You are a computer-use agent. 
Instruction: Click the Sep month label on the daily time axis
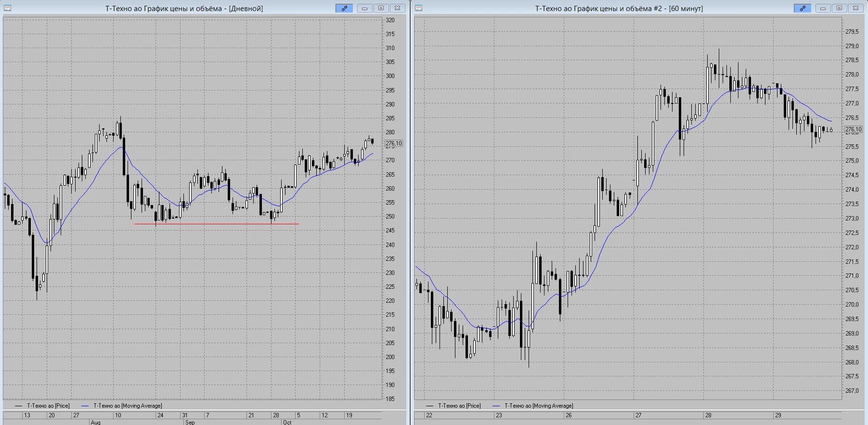click(x=190, y=422)
